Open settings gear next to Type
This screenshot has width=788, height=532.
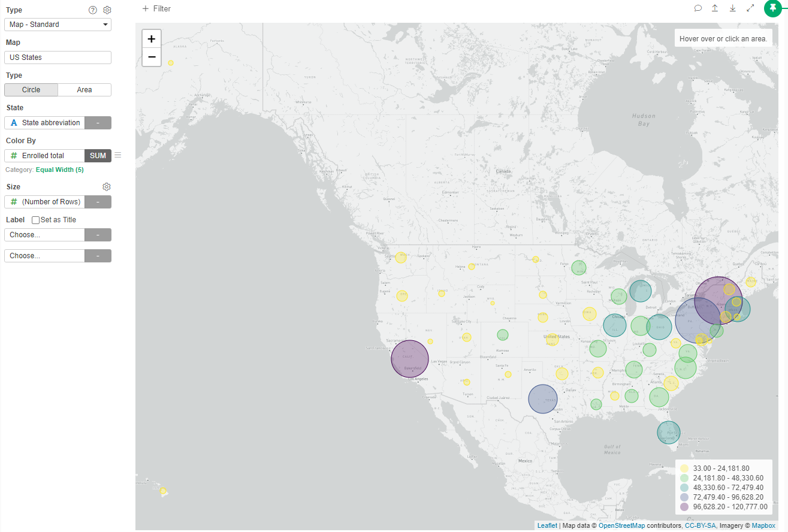tap(107, 10)
